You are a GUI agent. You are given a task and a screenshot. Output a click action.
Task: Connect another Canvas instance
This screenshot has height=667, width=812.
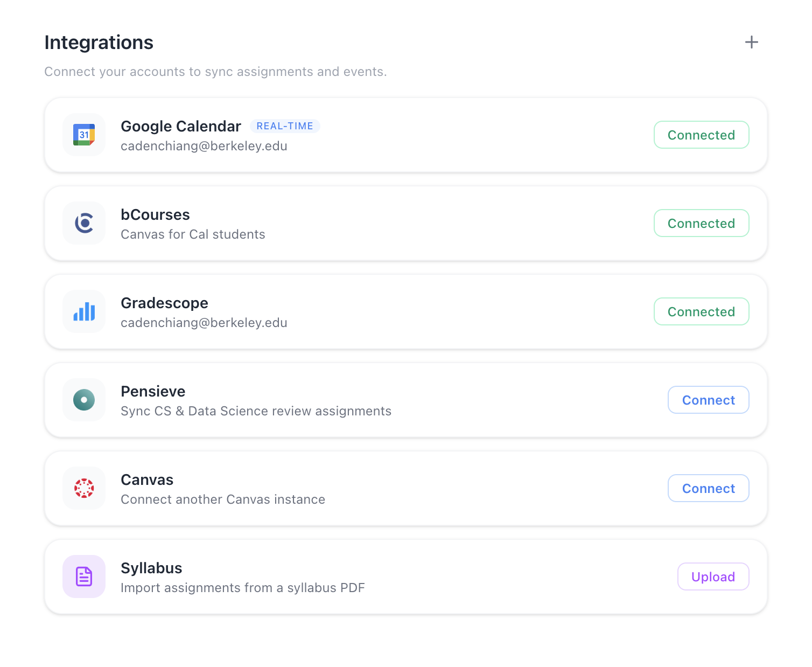pos(708,488)
